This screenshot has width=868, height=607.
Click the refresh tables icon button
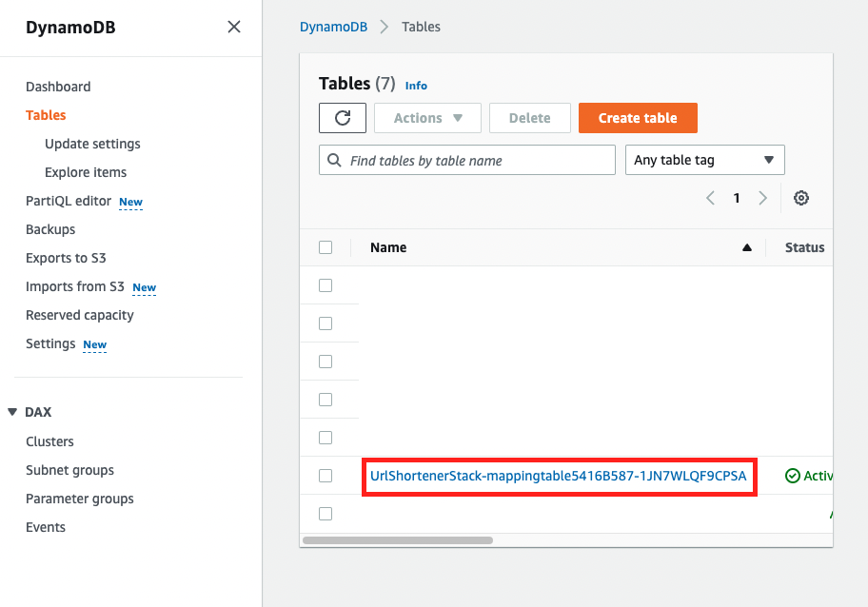(343, 118)
